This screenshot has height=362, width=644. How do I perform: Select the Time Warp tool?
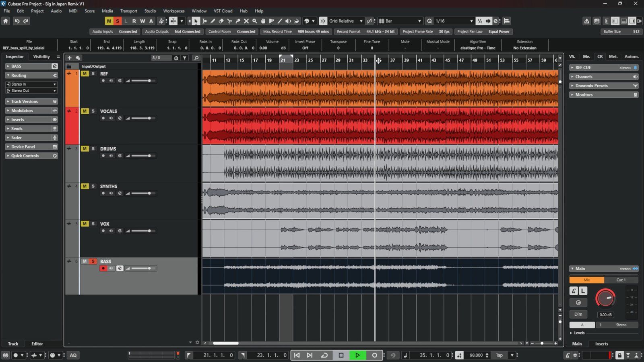coord(272,21)
